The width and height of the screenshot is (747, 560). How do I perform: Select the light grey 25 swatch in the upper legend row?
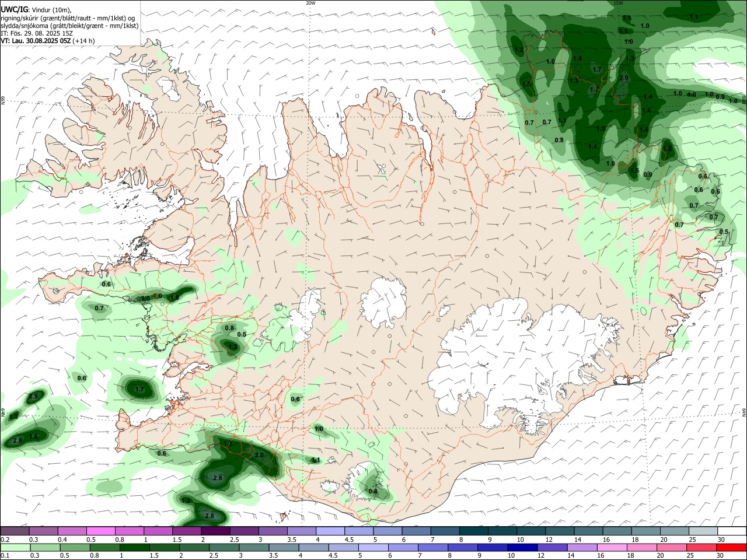(703, 531)
